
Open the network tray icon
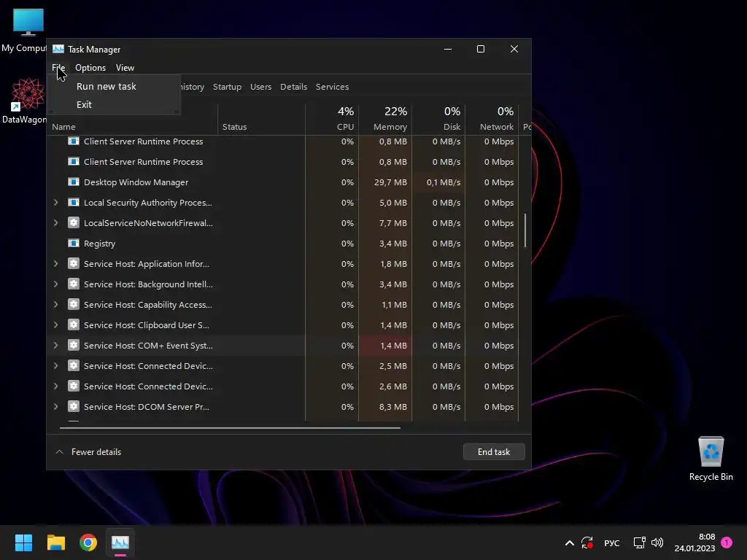[x=639, y=542]
